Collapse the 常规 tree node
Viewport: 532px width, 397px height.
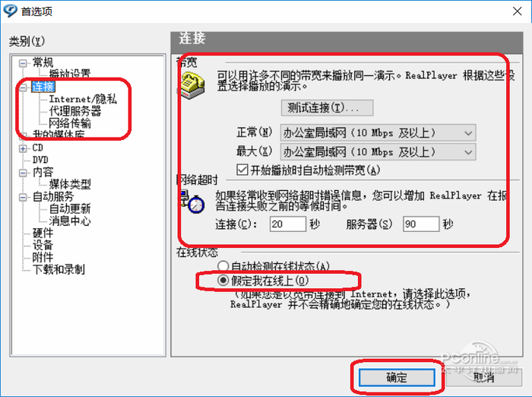tap(23, 64)
